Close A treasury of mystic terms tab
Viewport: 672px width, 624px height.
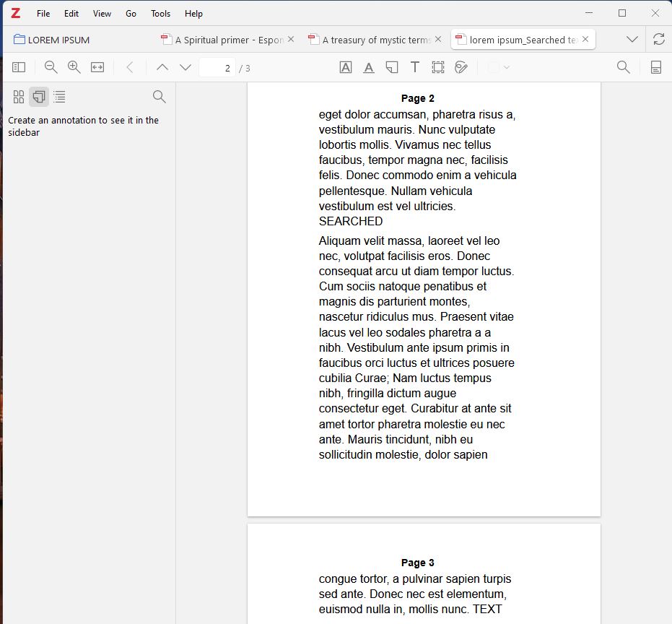click(x=438, y=40)
